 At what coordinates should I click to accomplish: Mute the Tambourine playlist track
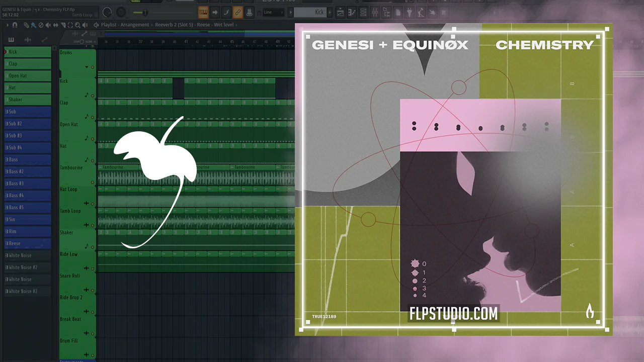tap(93, 182)
